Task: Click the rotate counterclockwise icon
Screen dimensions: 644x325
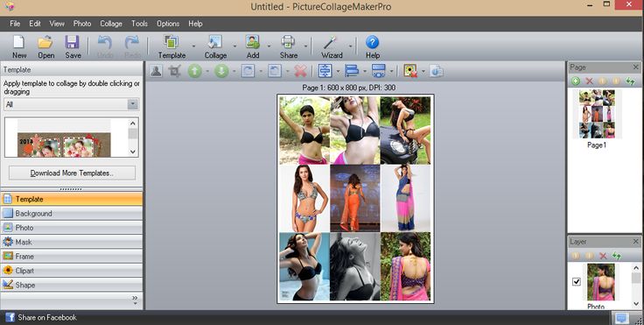Action: pos(275,71)
